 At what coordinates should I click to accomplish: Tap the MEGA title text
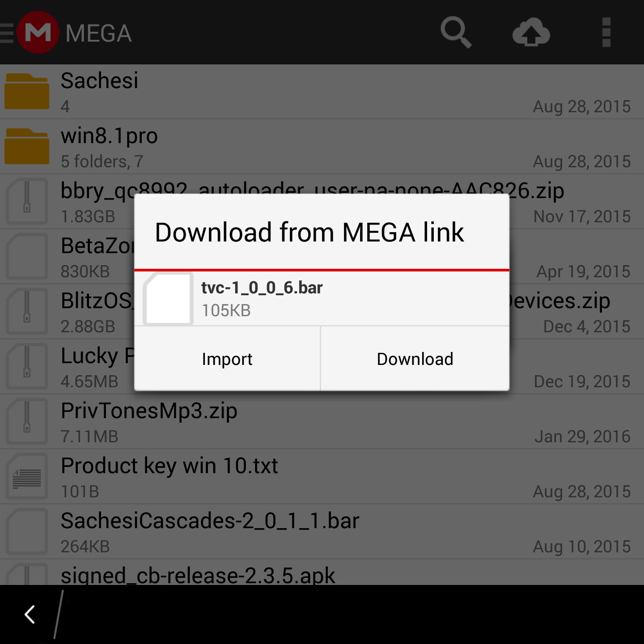[99, 34]
